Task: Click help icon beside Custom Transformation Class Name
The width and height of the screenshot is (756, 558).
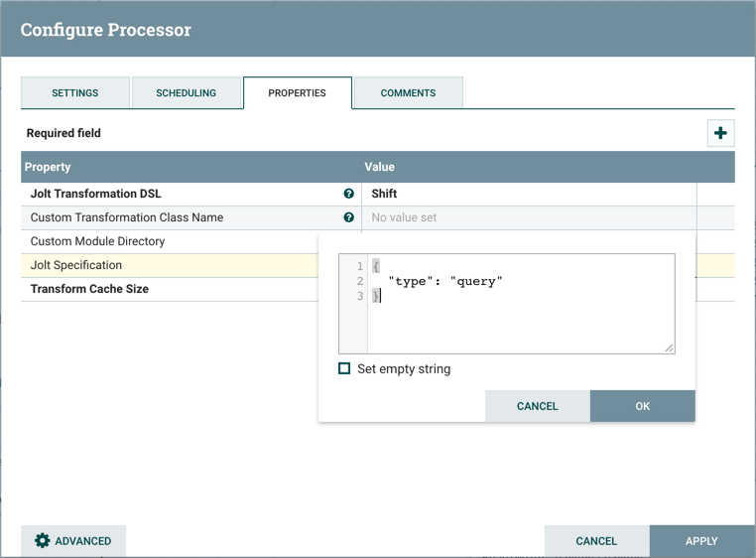Action: coord(348,217)
